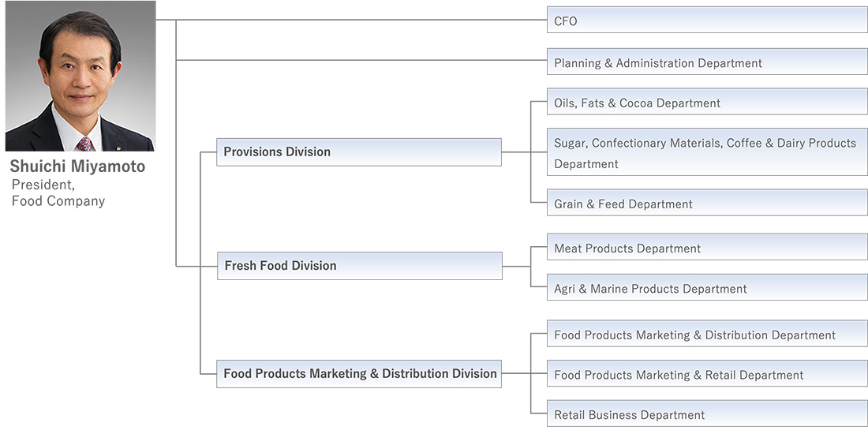Viewport: 868px width, 430px height.
Task: Click the Grain & Feed Department box
Action: (x=706, y=204)
